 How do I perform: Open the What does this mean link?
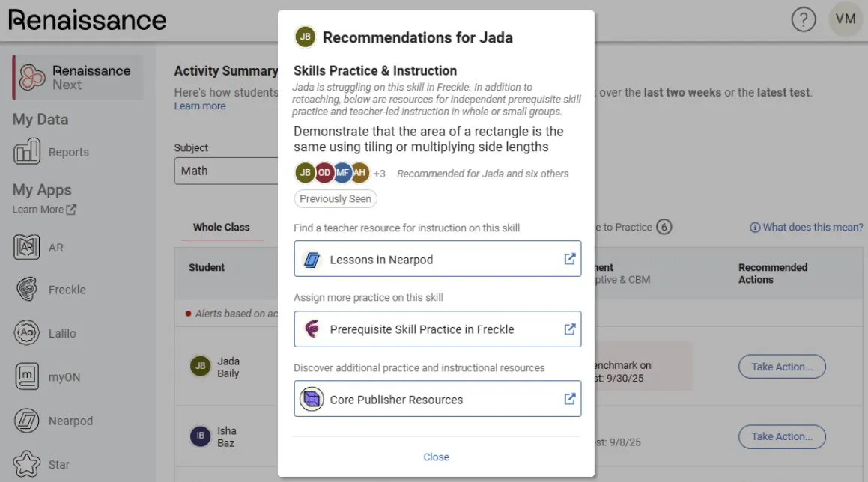807,227
